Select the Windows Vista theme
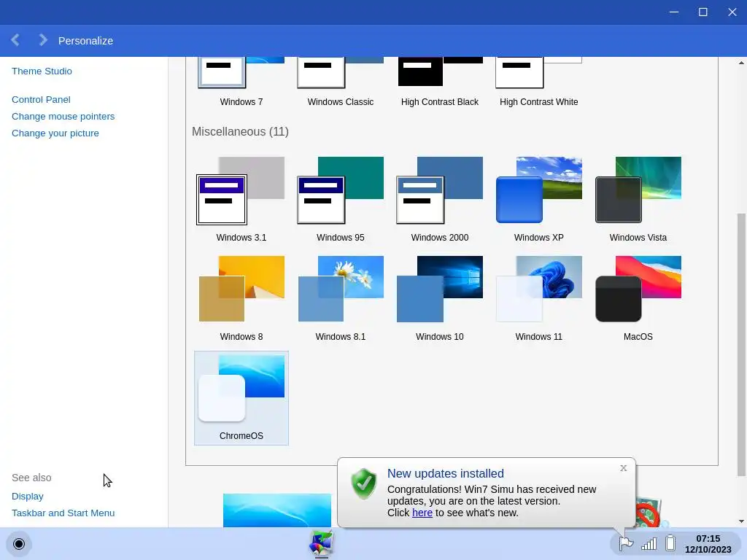The image size is (747, 560). (638, 200)
